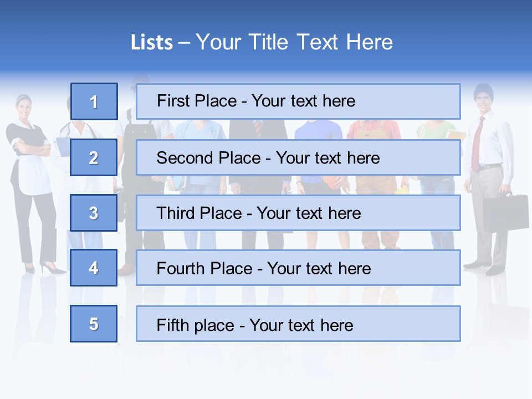The height and width of the screenshot is (399, 532).
Task: Select the "Second Place" text bar
Action: coord(298,157)
